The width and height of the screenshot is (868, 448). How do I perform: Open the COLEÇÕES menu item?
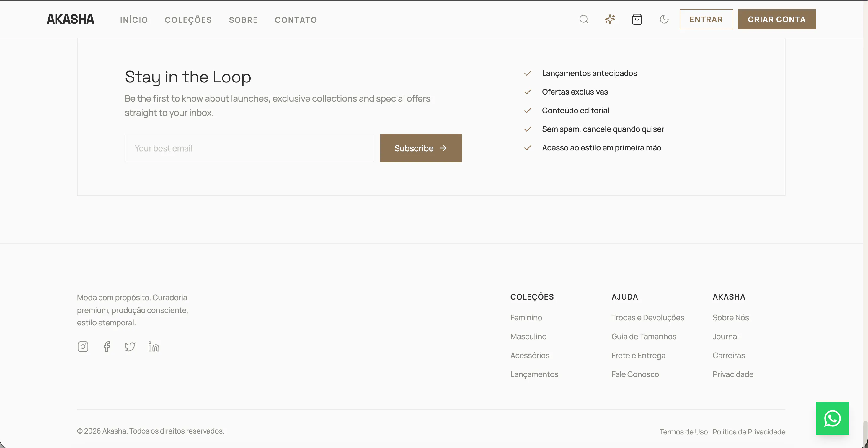[188, 20]
